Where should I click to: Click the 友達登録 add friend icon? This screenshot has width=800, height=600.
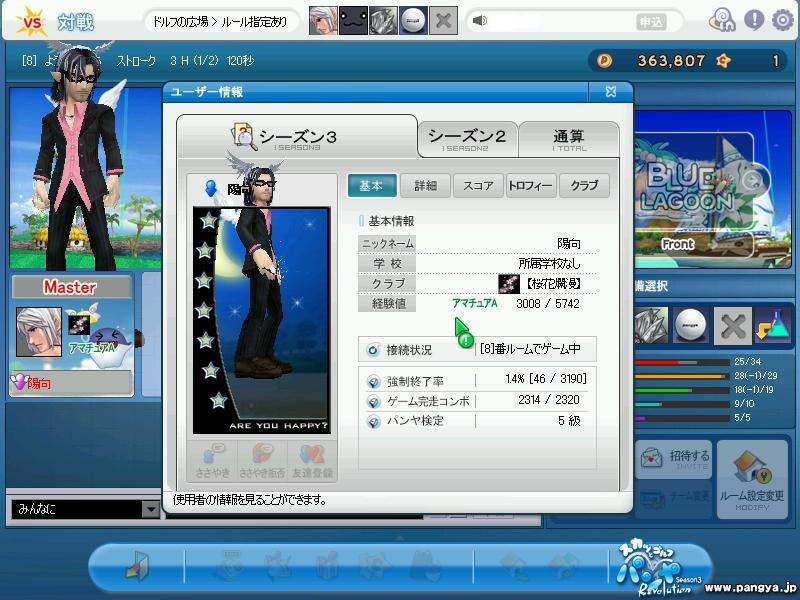tap(312, 460)
